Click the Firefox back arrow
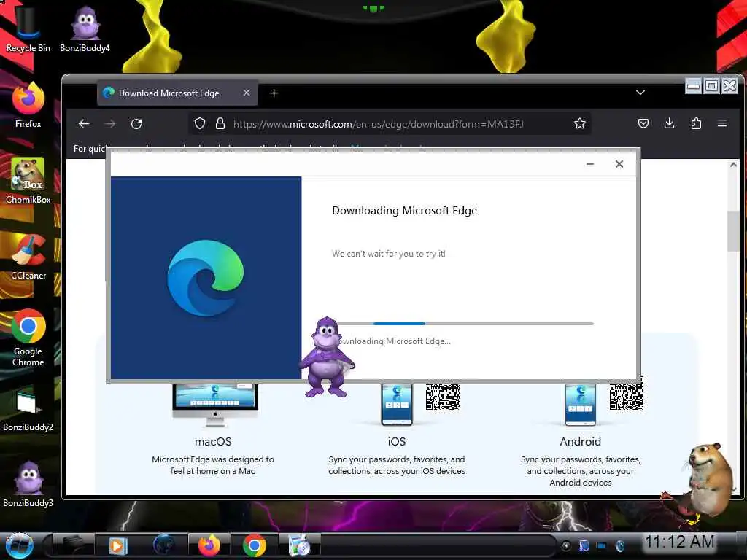 [84, 124]
